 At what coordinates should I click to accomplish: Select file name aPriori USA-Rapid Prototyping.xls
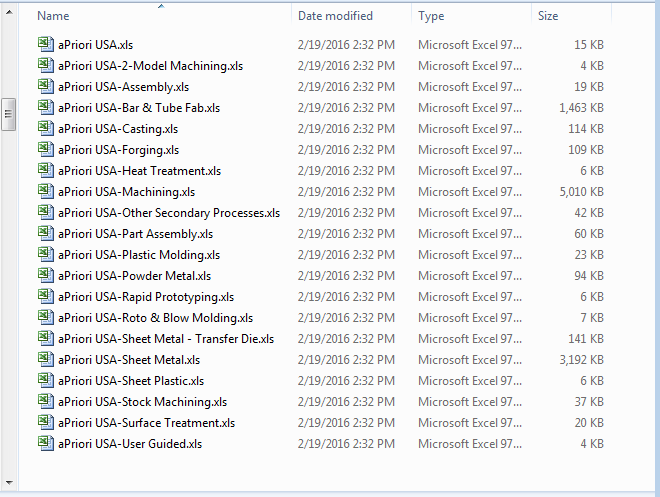click(x=146, y=298)
